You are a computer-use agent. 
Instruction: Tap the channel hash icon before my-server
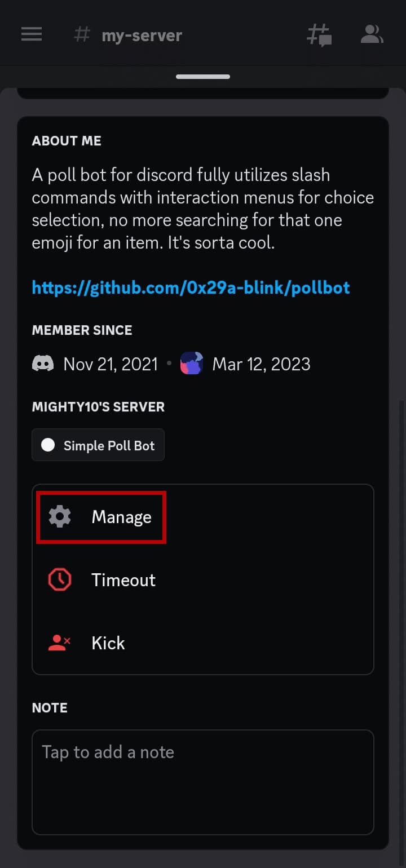(x=82, y=34)
